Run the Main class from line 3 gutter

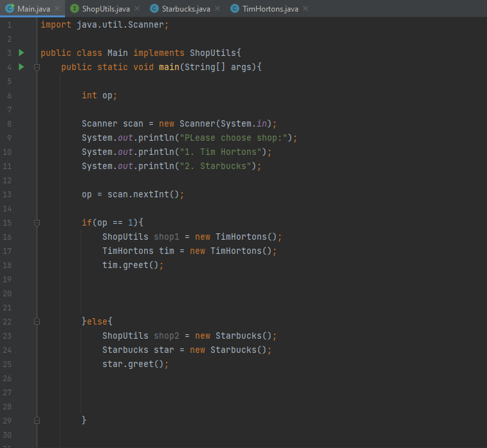21,53
